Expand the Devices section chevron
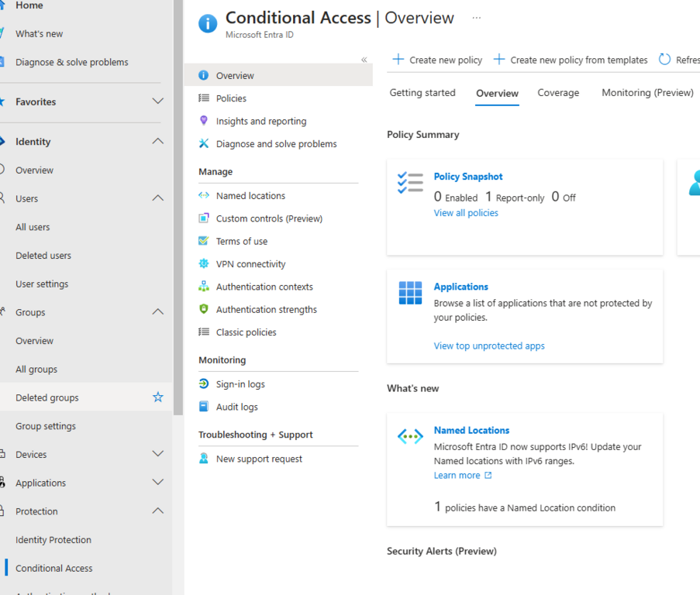The width and height of the screenshot is (700, 595). [x=157, y=454]
